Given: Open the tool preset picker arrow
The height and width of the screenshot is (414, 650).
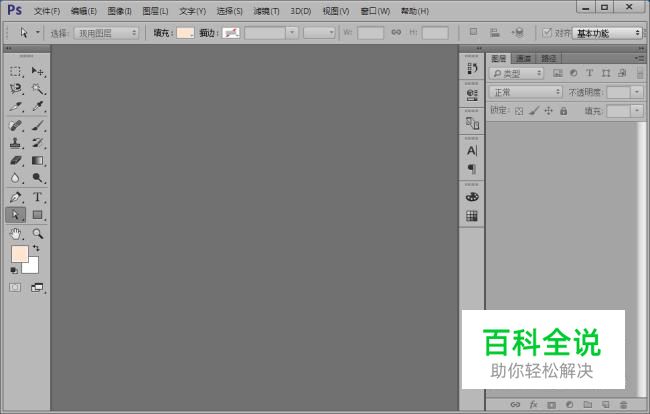Looking at the screenshot, I should (x=38, y=32).
